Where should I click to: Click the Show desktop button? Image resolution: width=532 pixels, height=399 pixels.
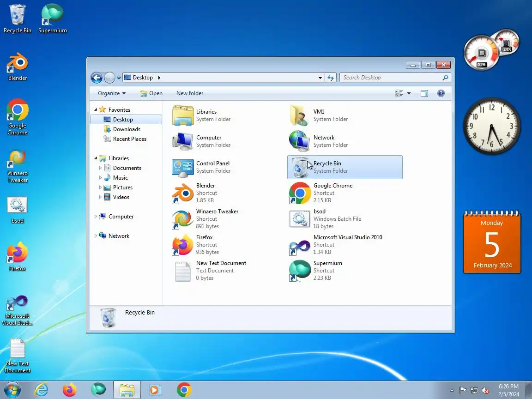pos(529,390)
